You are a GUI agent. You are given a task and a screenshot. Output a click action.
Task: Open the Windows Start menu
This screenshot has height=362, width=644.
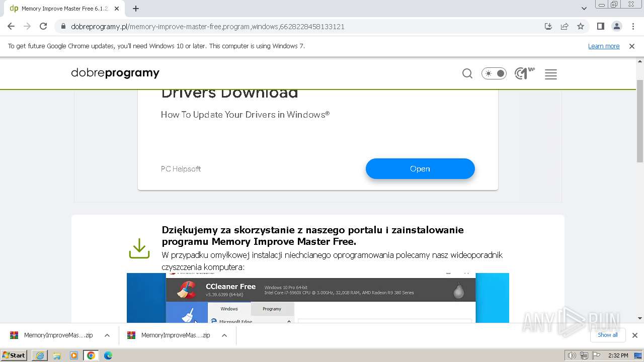coord(14,355)
